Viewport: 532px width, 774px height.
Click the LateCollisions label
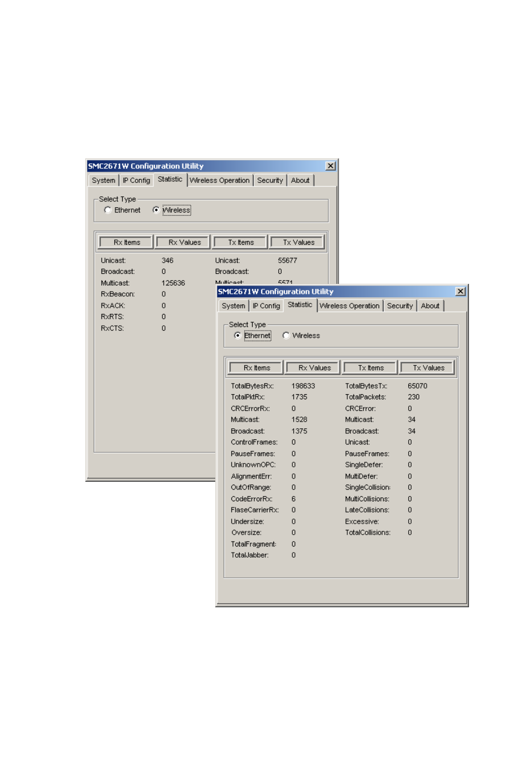click(x=367, y=510)
